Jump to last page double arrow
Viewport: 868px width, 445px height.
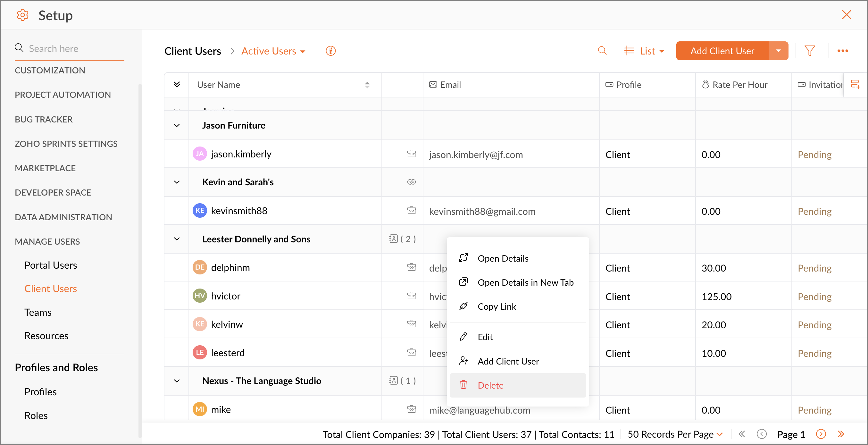[x=841, y=434]
